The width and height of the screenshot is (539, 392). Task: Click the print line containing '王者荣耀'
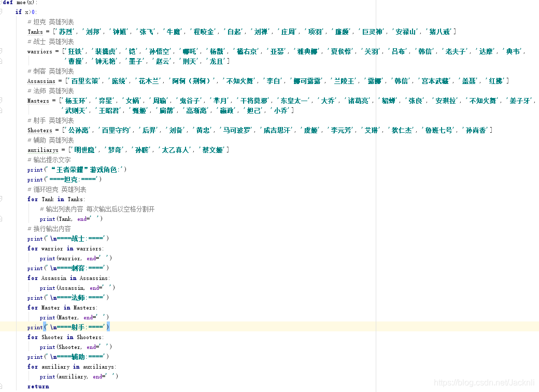coord(77,170)
